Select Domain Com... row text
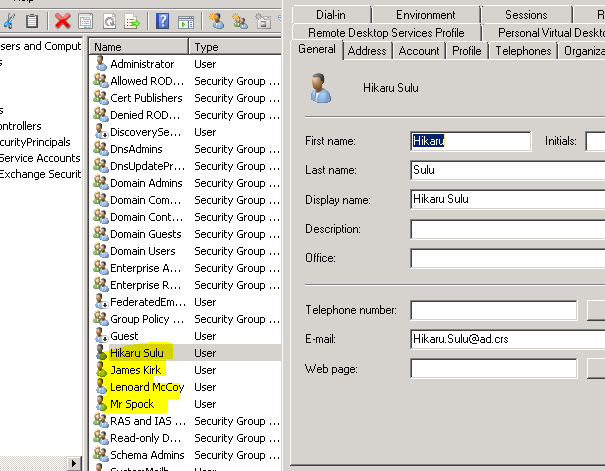Image resolution: width=605 pixels, height=471 pixels. click(x=145, y=200)
